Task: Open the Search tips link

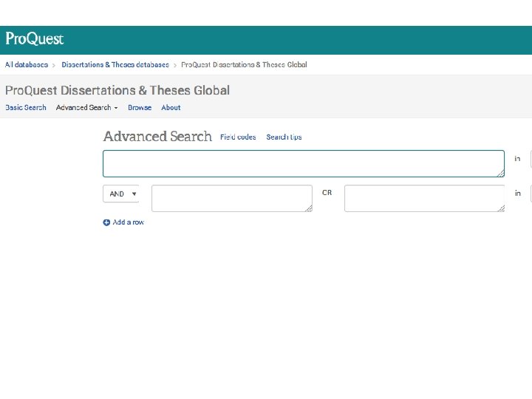Action: pos(284,137)
